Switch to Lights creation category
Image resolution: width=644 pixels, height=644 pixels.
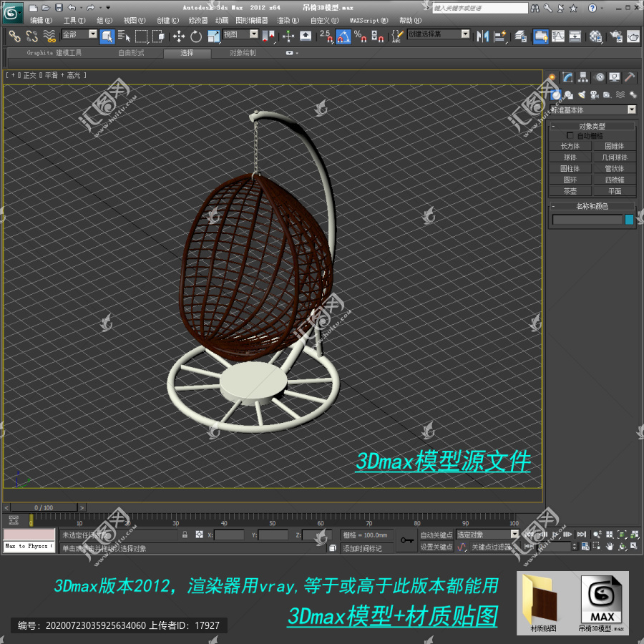(582, 95)
